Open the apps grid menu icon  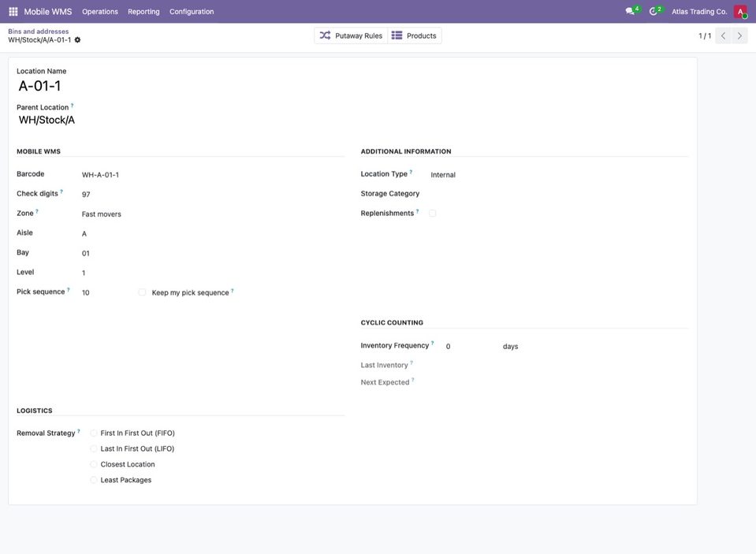pos(13,11)
